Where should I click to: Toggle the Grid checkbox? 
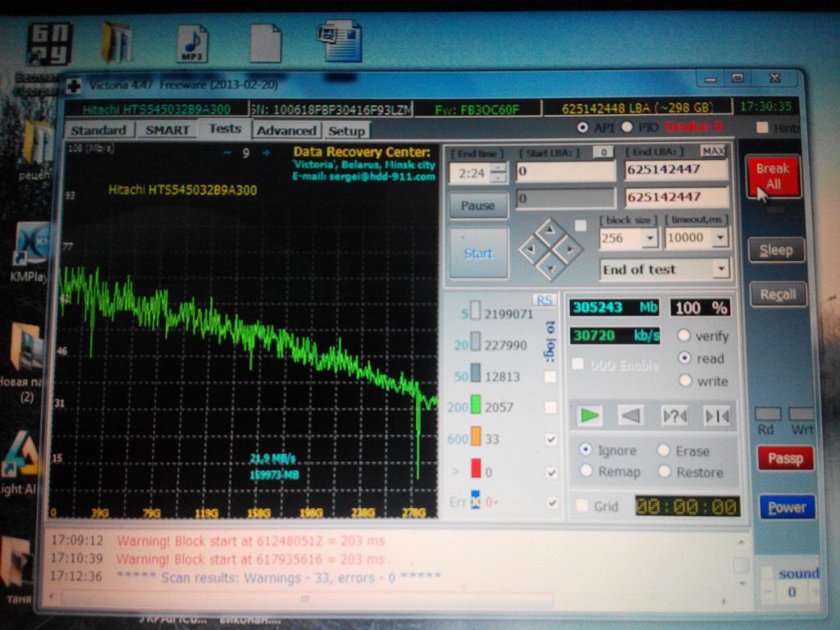click(582, 505)
